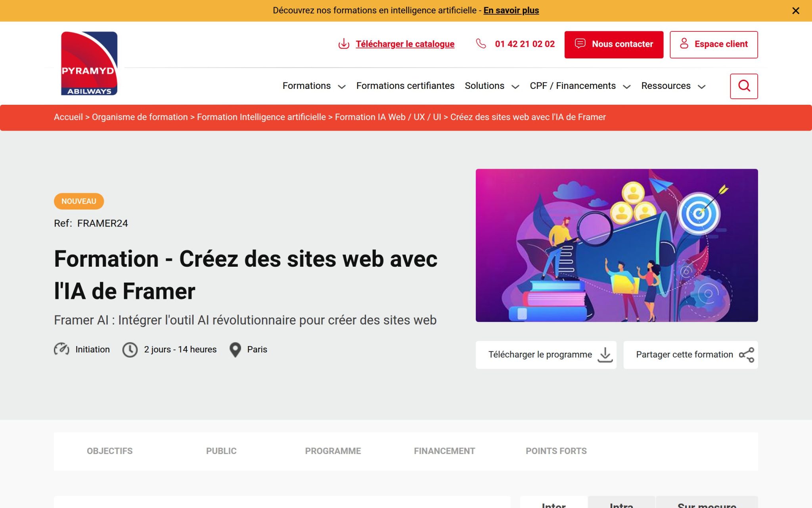Viewport: 812px width, 508px height.
Task: Expand the chevron next to Formations
Action: [x=342, y=87]
